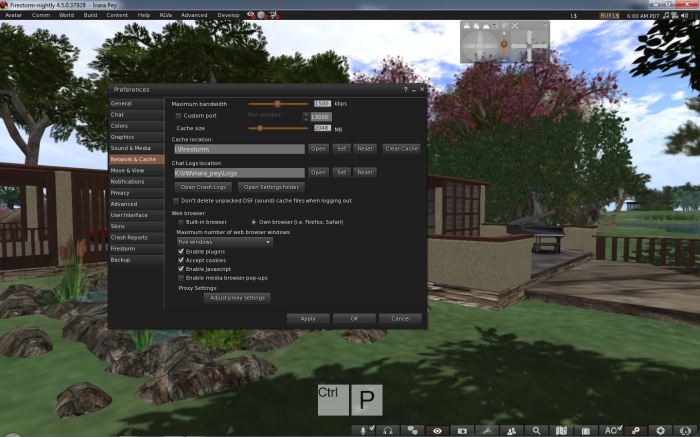Viewport: 700px width, 437px height.
Task: Select the Built-in browser radio button
Action: [181, 221]
